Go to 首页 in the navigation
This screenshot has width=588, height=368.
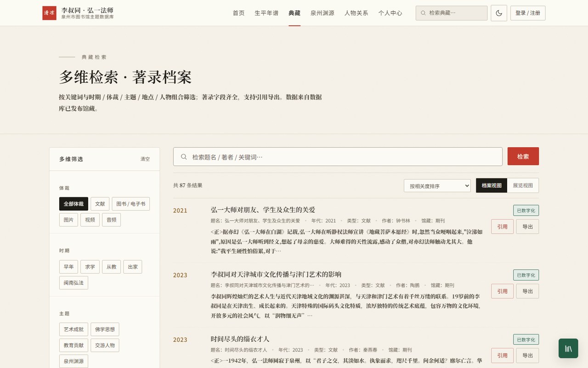pyautogui.click(x=238, y=13)
